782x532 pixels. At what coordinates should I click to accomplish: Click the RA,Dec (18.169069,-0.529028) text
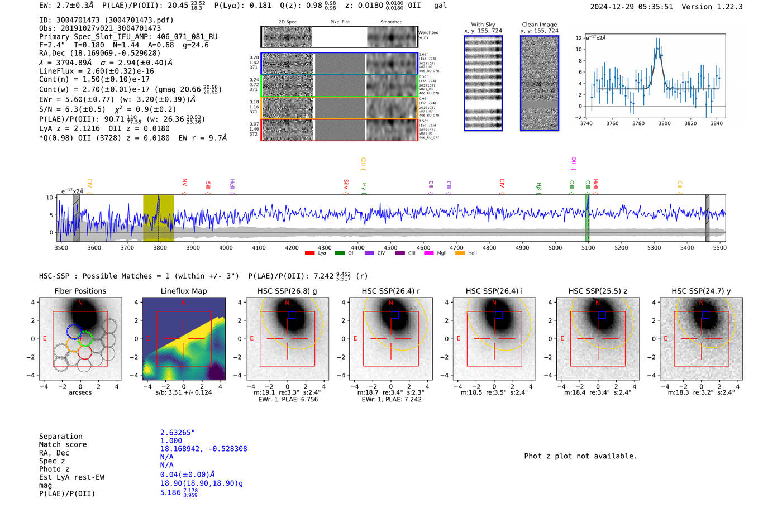click(100, 54)
